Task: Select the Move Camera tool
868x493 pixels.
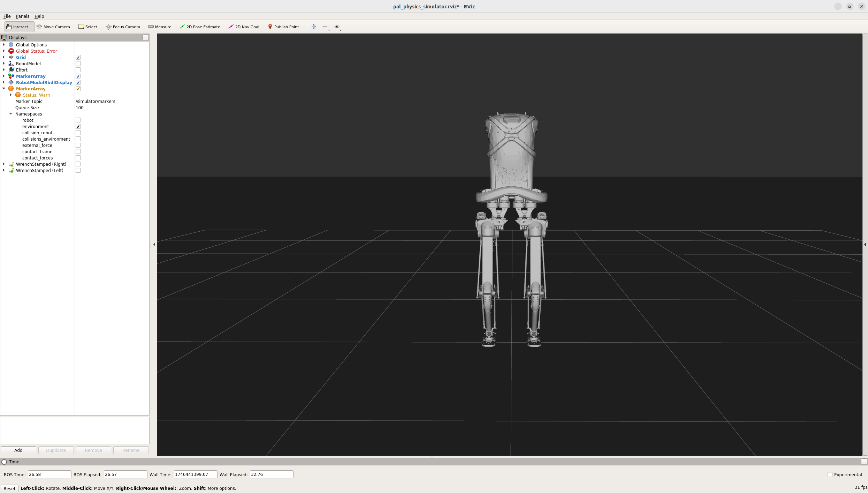Action: (x=53, y=27)
